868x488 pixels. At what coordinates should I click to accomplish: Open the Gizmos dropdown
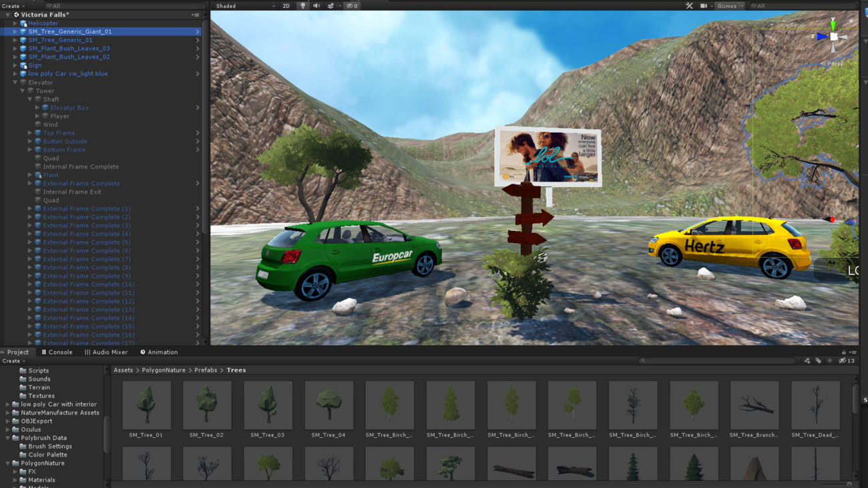[x=729, y=6]
